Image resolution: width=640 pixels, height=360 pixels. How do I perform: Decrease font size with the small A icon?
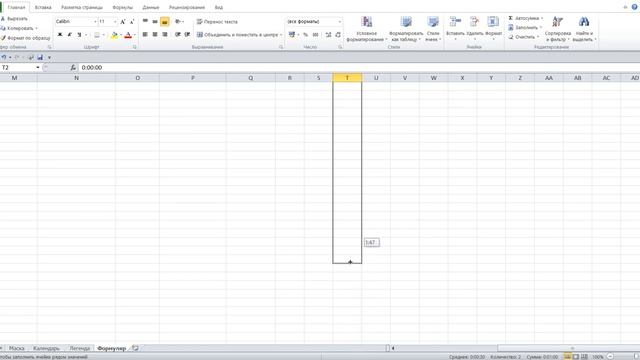click(131, 22)
